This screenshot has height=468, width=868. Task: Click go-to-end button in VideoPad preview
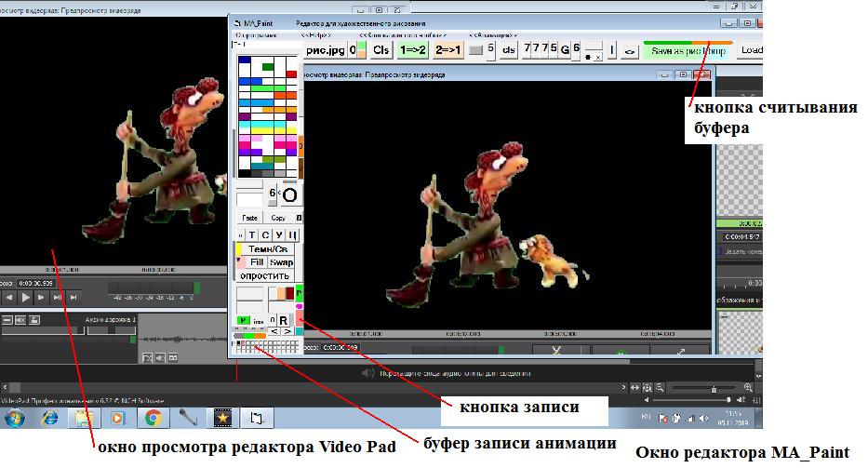point(73,298)
